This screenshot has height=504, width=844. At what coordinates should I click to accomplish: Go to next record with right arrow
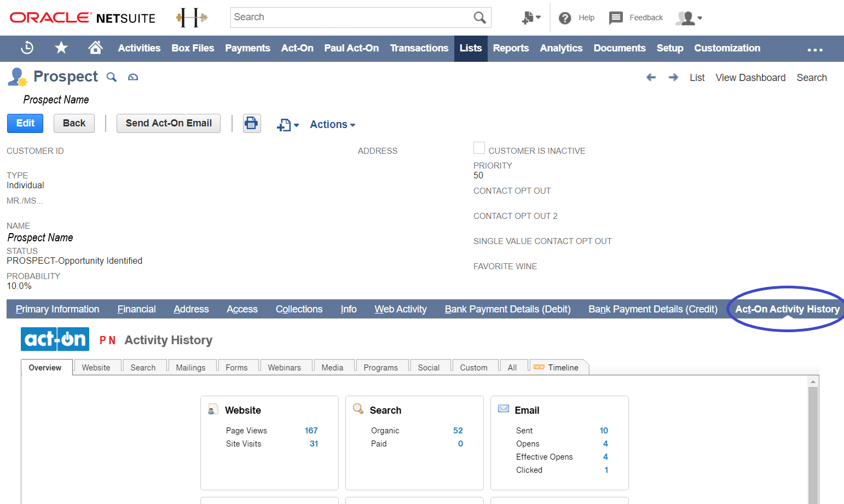[x=673, y=78]
